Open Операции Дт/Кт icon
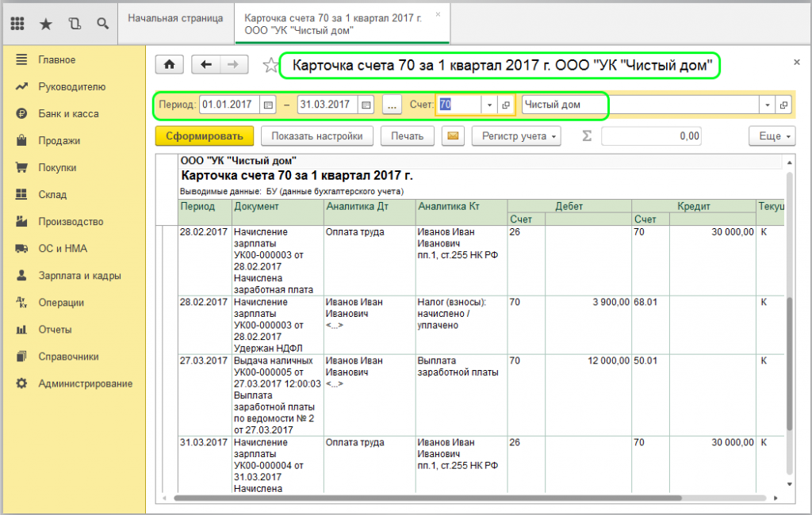Image resolution: width=812 pixels, height=515 pixels. [21, 303]
